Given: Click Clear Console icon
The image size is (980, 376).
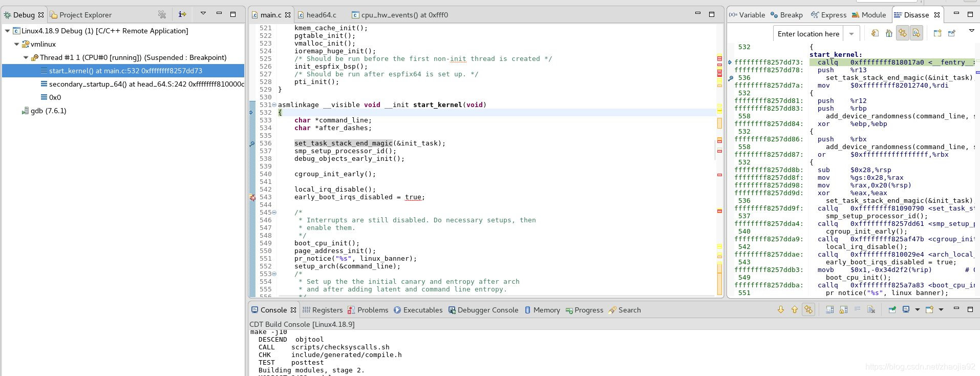Looking at the screenshot, I should click(x=871, y=309).
